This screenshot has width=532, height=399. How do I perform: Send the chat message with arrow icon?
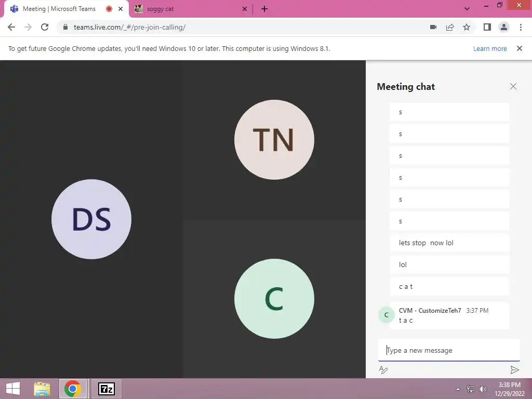click(x=514, y=369)
